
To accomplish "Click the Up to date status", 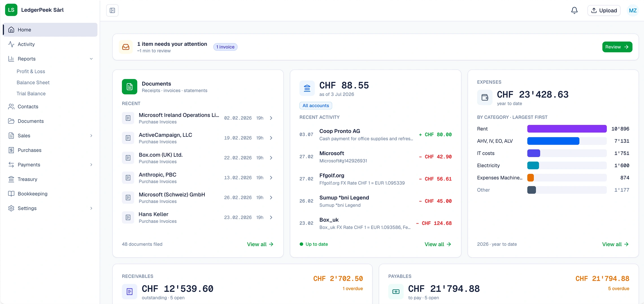I will (314, 244).
